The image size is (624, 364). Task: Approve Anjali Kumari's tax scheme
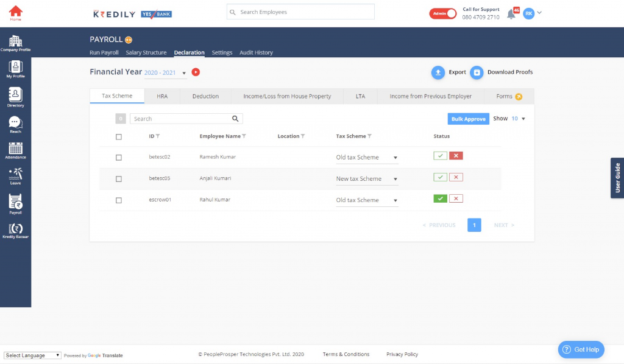pyautogui.click(x=440, y=177)
